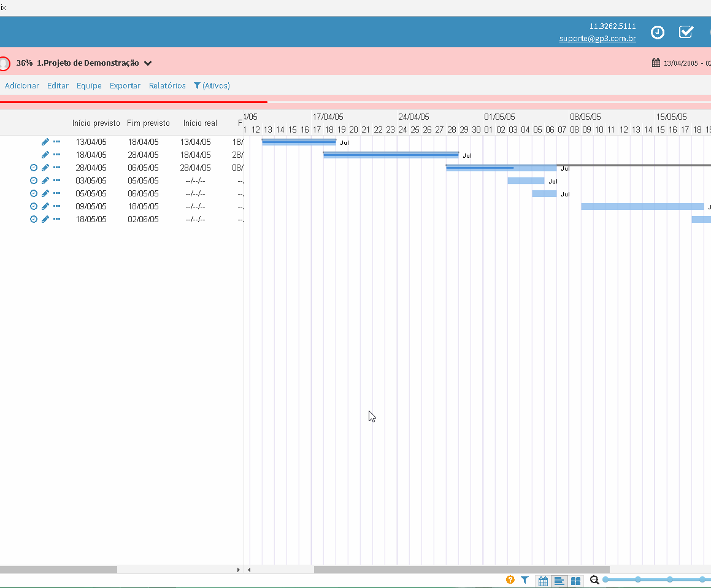
Task: Open the orange help icon in bottom bar
Action: pos(510,580)
